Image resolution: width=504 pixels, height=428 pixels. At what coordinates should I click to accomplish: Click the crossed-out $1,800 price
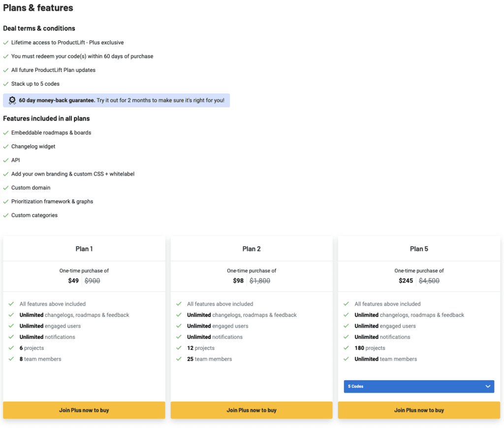coord(260,281)
